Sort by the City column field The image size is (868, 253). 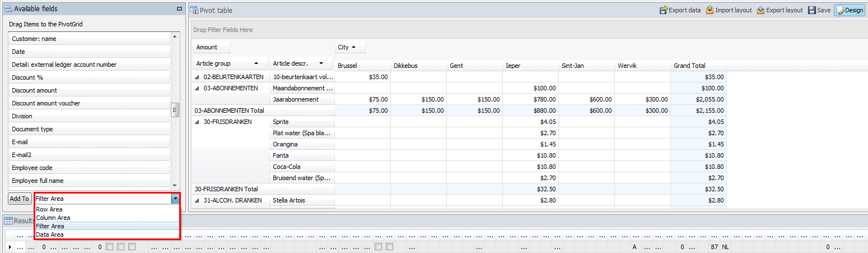click(350, 48)
